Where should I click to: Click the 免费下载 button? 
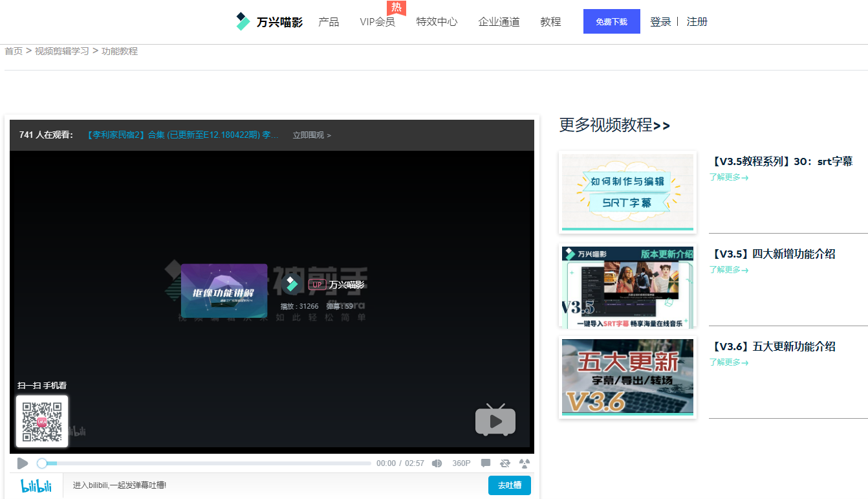[x=611, y=21]
